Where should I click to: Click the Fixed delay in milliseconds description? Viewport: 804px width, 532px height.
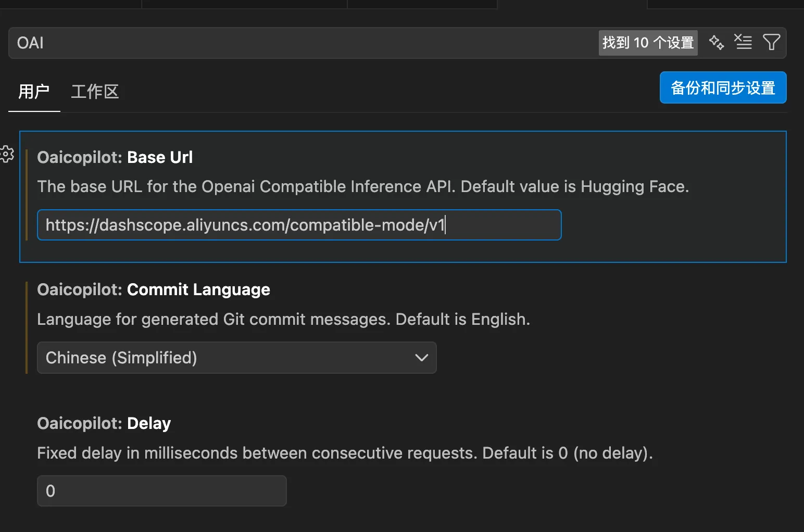point(345,453)
